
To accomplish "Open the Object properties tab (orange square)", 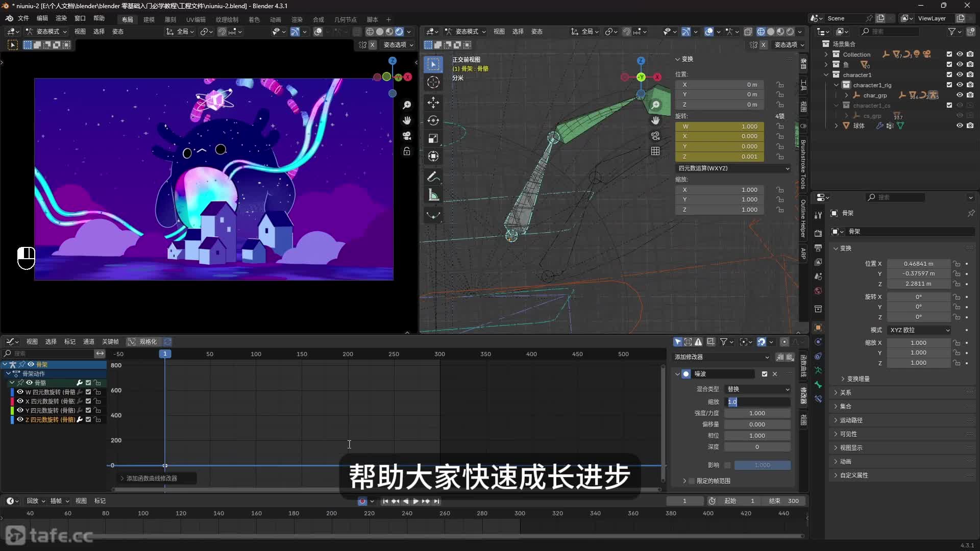I will click(x=818, y=328).
